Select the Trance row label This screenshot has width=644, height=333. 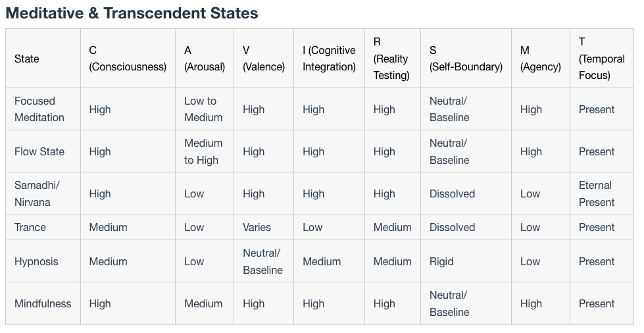pyautogui.click(x=30, y=227)
